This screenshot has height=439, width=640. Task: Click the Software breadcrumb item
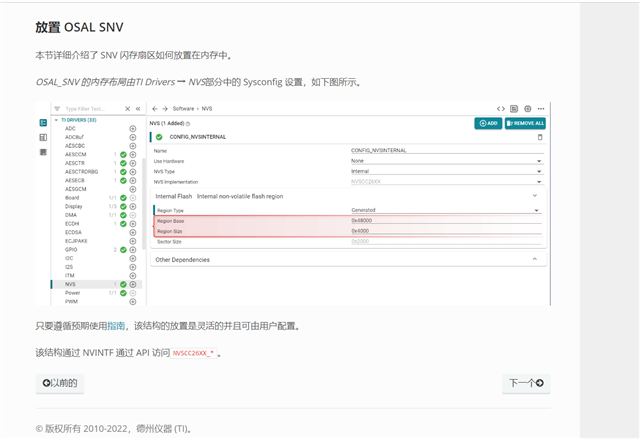tap(183, 109)
